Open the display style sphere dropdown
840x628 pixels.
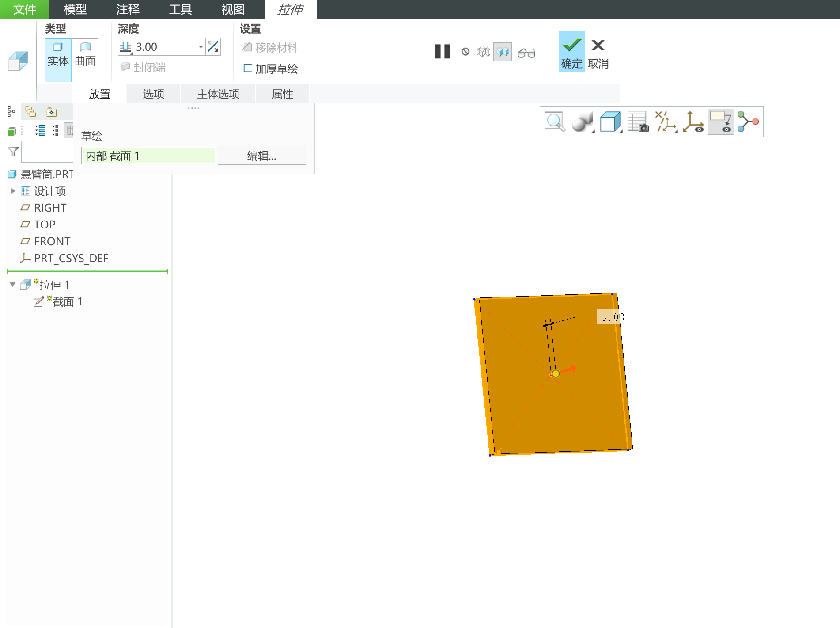pos(583,122)
